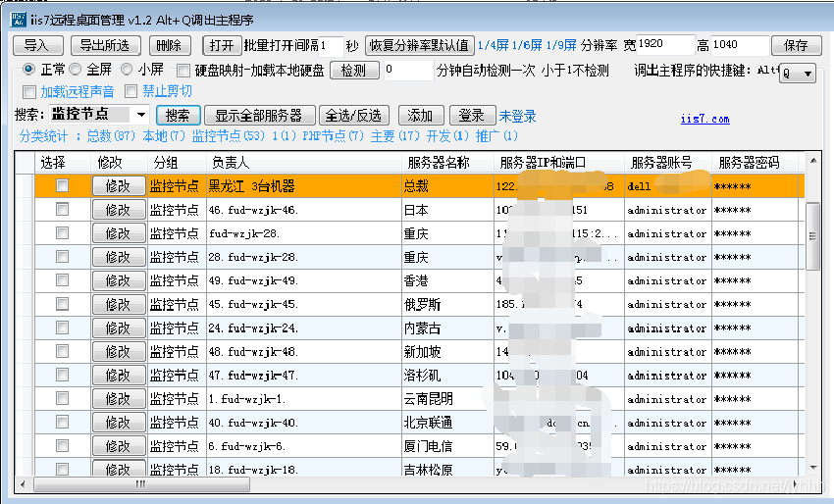Click the vertical scrollbar down arrow
Viewport: 834px width, 504px height.
813,468
